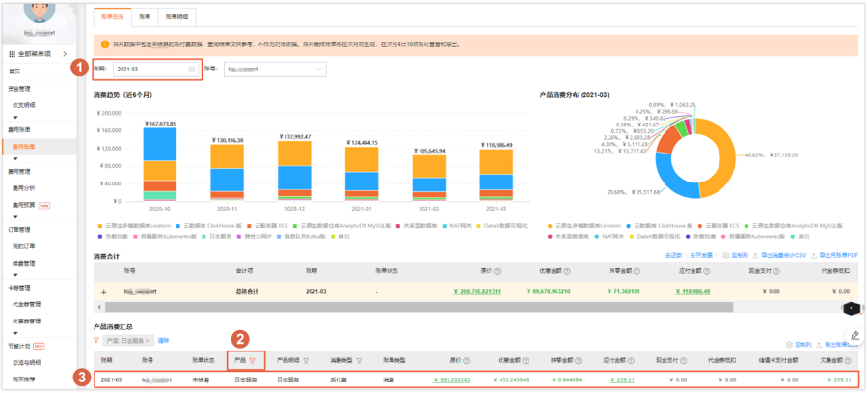Click the 账期 date field showing 2021-03
Image resolution: width=868 pixels, height=393 pixels.
tap(156, 70)
